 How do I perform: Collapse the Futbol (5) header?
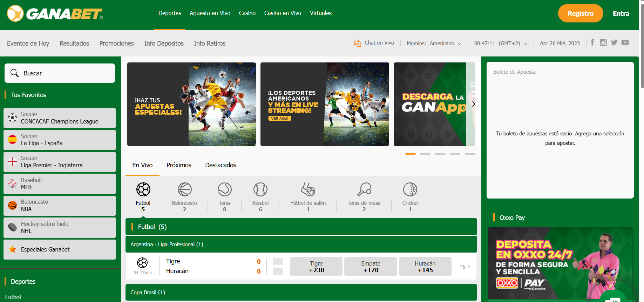(x=301, y=227)
